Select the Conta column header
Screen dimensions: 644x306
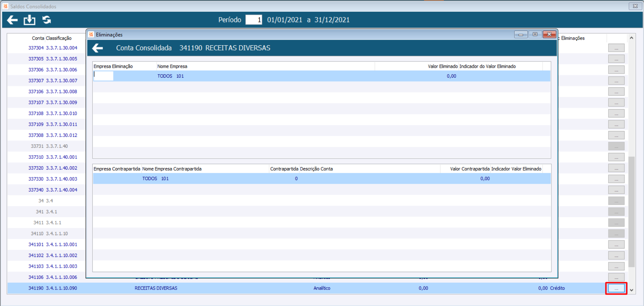(x=38, y=38)
